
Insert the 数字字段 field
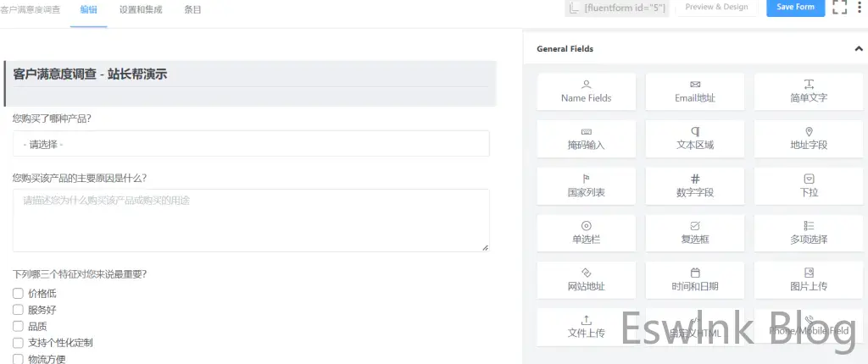(x=694, y=185)
